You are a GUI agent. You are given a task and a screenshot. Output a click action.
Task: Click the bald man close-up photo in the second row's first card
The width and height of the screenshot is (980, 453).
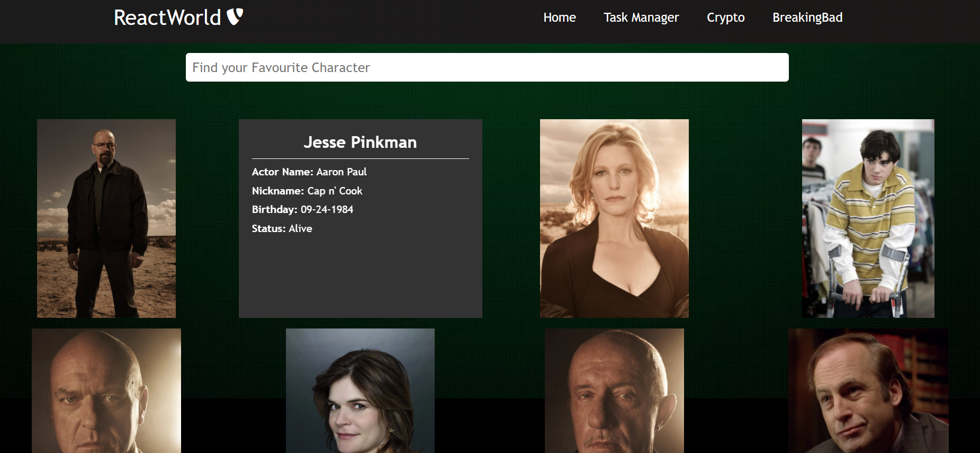click(x=106, y=390)
